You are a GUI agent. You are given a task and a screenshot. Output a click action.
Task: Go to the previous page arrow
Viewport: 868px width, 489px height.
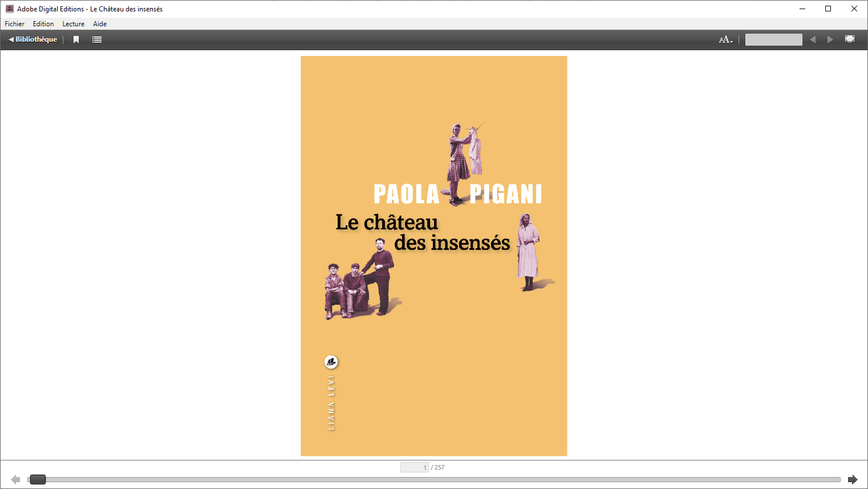(15, 479)
